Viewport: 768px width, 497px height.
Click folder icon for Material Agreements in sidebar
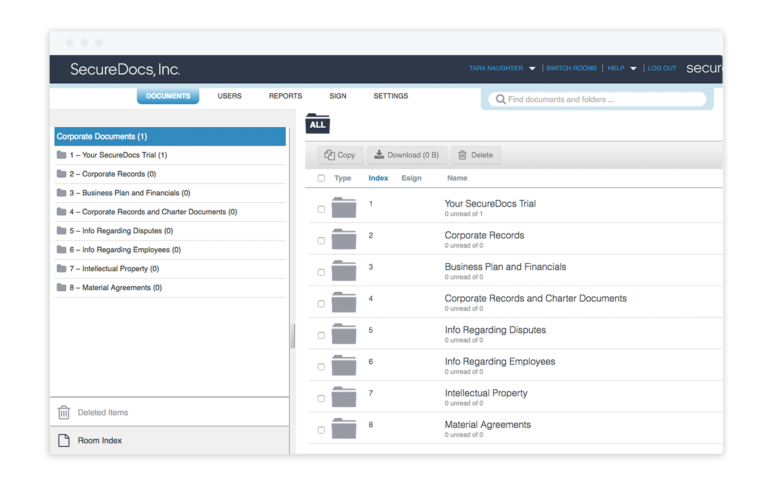point(62,288)
